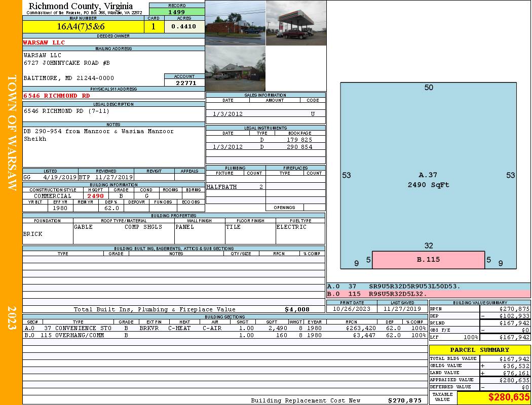
Task: Click the pink B.115 overhang section
Action: point(428,260)
